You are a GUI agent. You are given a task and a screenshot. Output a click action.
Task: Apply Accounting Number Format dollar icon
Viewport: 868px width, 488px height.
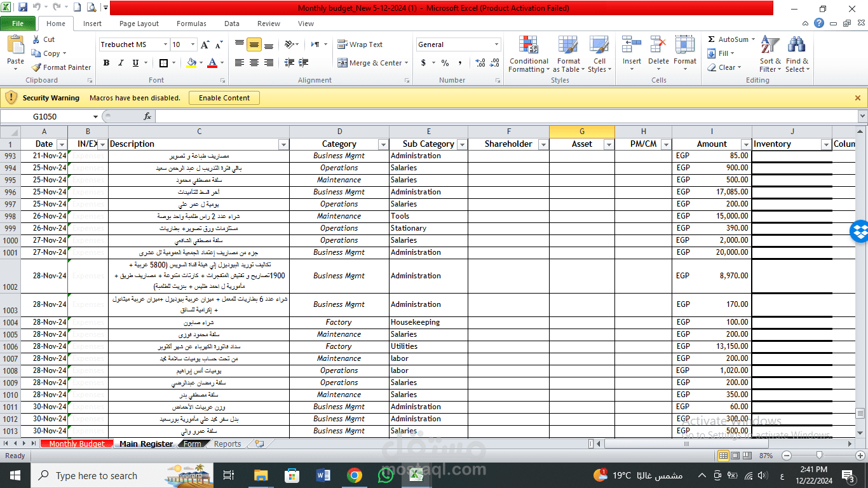point(423,63)
